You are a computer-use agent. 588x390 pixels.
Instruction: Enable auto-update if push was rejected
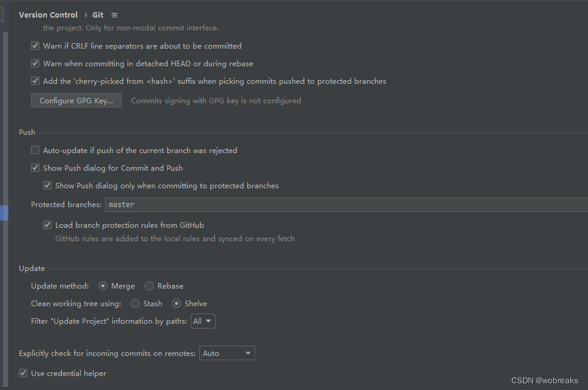[35, 150]
